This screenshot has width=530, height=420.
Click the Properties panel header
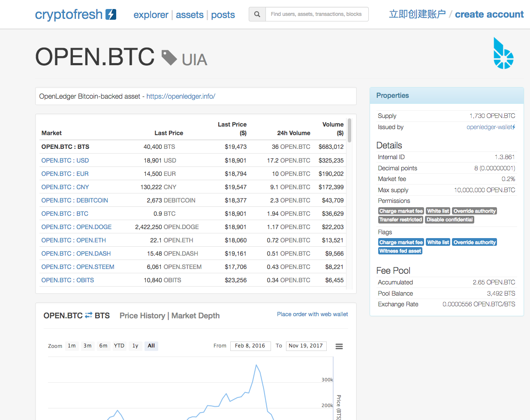click(x=447, y=96)
